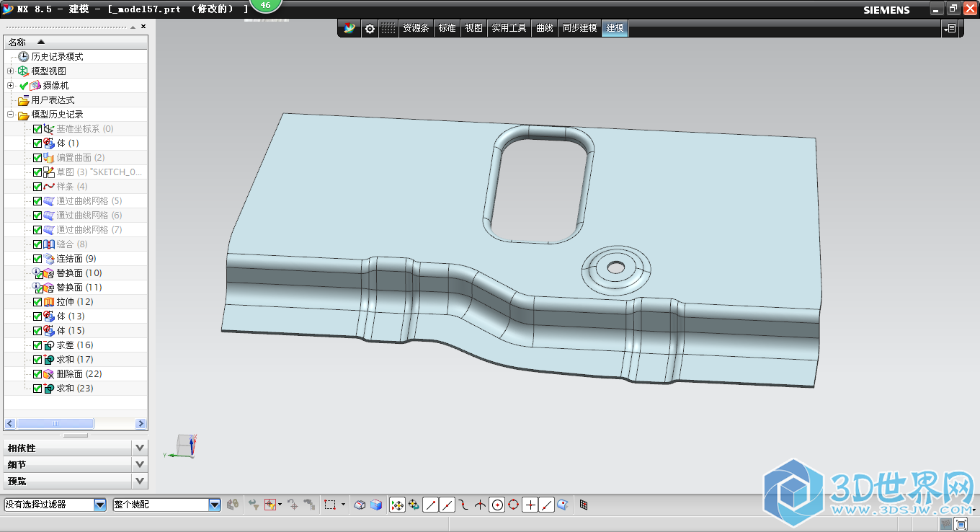Select the 求和 (23) feature
Viewport: 980px width, 532px height.
coord(75,389)
